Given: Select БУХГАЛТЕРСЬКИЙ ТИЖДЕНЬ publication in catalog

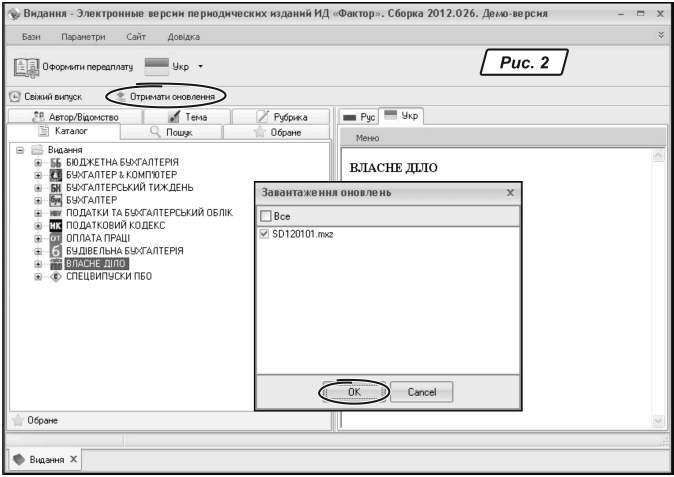Looking at the screenshot, I should point(130,187).
